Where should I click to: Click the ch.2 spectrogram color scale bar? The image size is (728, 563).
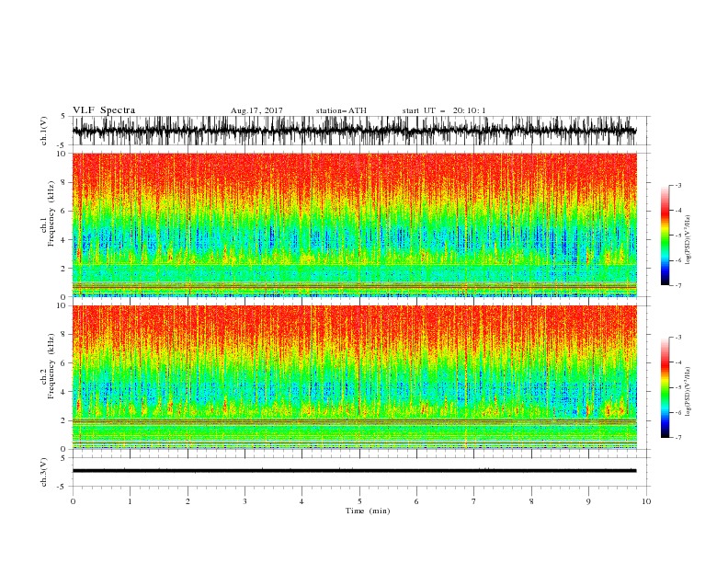pos(665,387)
